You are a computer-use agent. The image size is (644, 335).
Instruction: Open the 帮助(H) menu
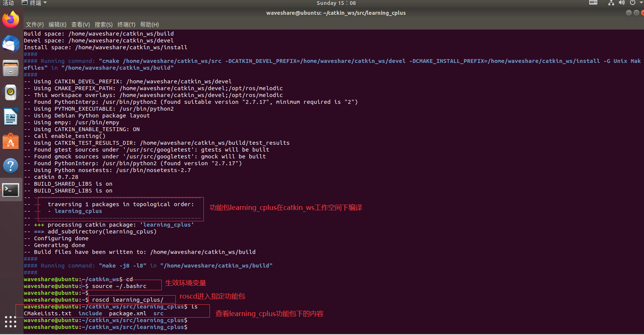149,25
